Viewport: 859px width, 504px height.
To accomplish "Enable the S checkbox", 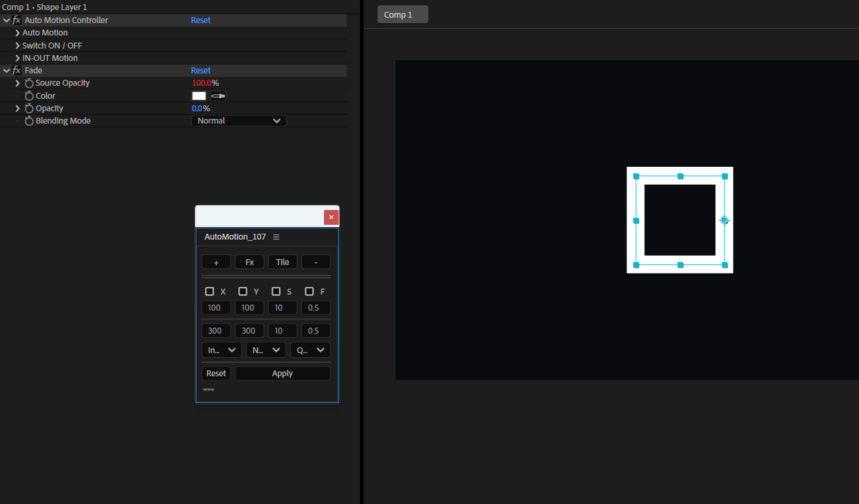I will pos(276,291).
